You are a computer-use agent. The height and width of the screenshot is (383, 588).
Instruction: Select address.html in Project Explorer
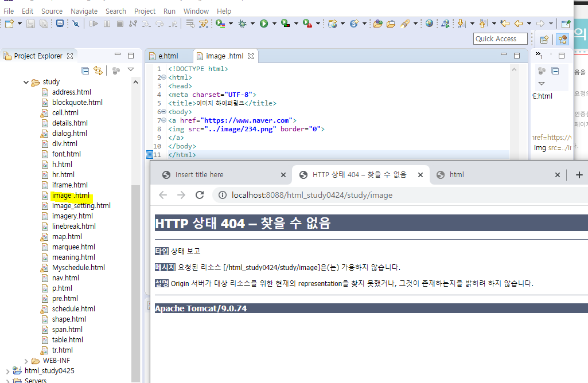[x=72, y=92]
